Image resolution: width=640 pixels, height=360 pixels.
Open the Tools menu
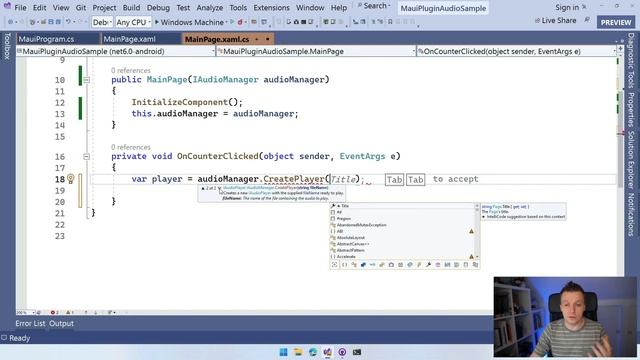[238, 7]
